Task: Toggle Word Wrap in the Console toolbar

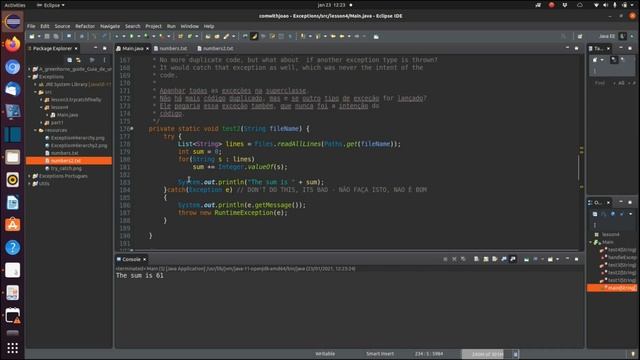Action: (495, 259)
